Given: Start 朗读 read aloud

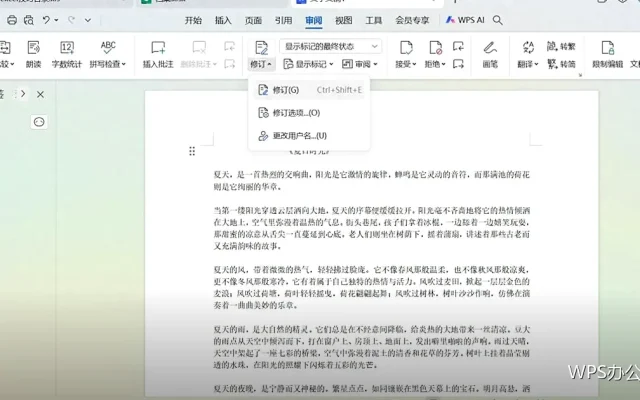Looking at the screenshot, I should click(33, 54).
